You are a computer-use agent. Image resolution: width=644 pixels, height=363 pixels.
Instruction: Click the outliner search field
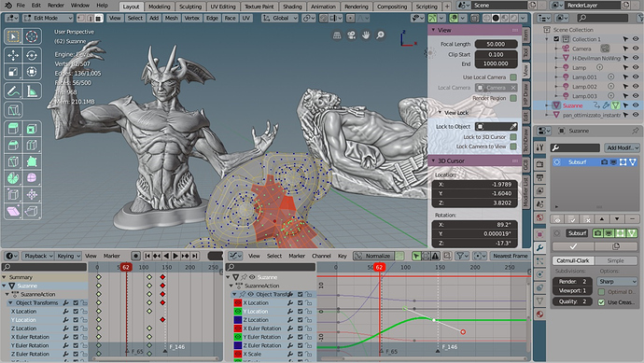point(603,18)
